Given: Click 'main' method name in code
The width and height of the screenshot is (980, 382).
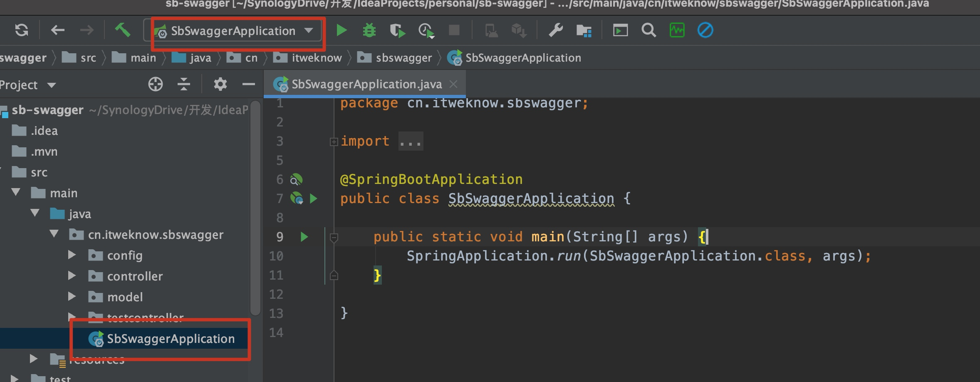Looking at the screenshot, I should [548, 237].
